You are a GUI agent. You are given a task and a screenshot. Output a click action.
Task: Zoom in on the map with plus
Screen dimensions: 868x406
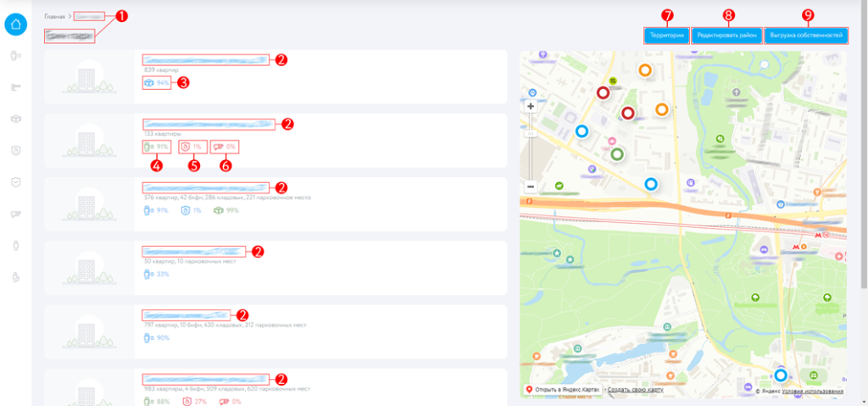pyautogui.click(x=531, y=107)
